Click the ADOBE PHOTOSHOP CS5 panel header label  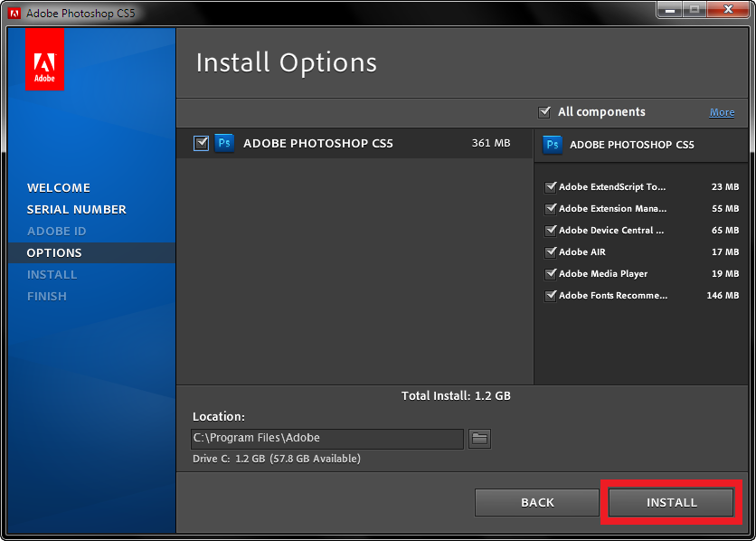pos(631,145)
